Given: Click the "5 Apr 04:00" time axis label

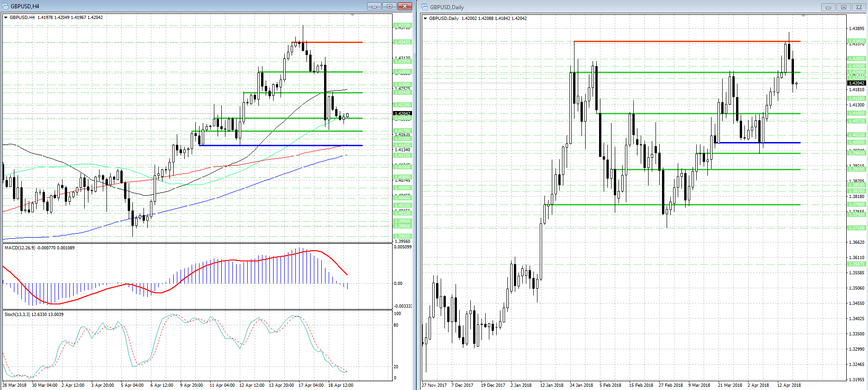Looking at the screenshot, I should coord(132,385).
